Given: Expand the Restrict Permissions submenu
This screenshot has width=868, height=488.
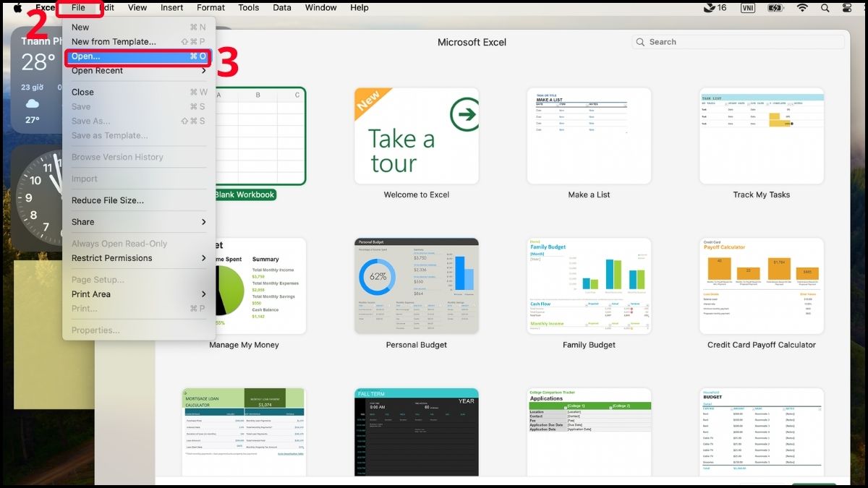Looking at the screenshot, I should tap(139, 259).
